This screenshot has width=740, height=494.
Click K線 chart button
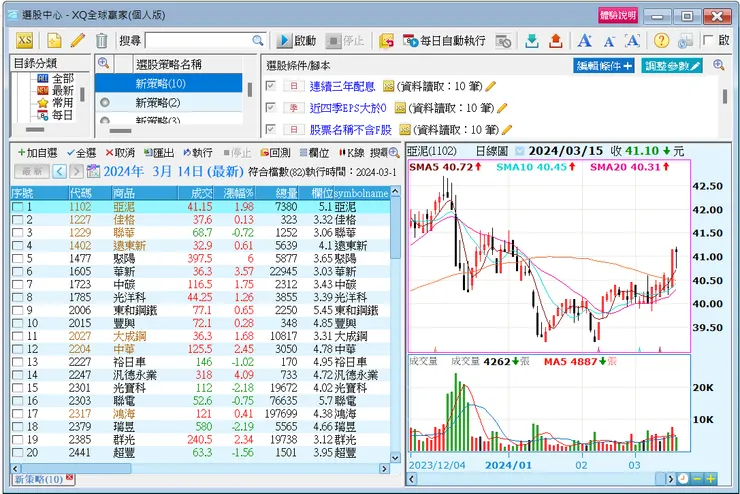pyautogui.click(x=352, y=153)
